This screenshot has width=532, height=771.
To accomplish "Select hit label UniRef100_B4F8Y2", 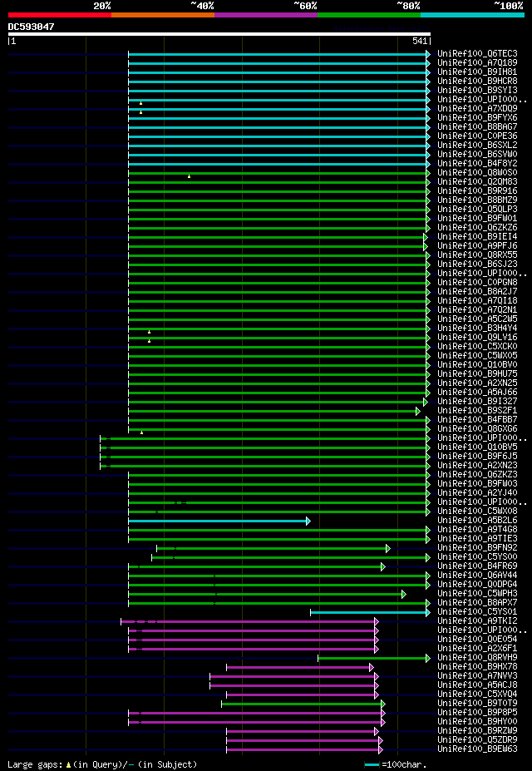I will click(477, 163).
